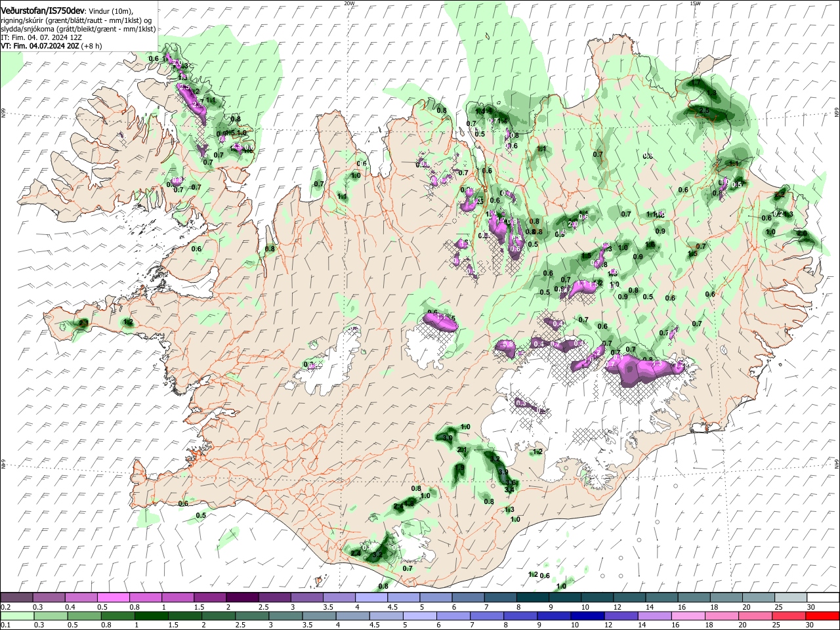Pick the white swatch ending the snow scale

[823, 597]
